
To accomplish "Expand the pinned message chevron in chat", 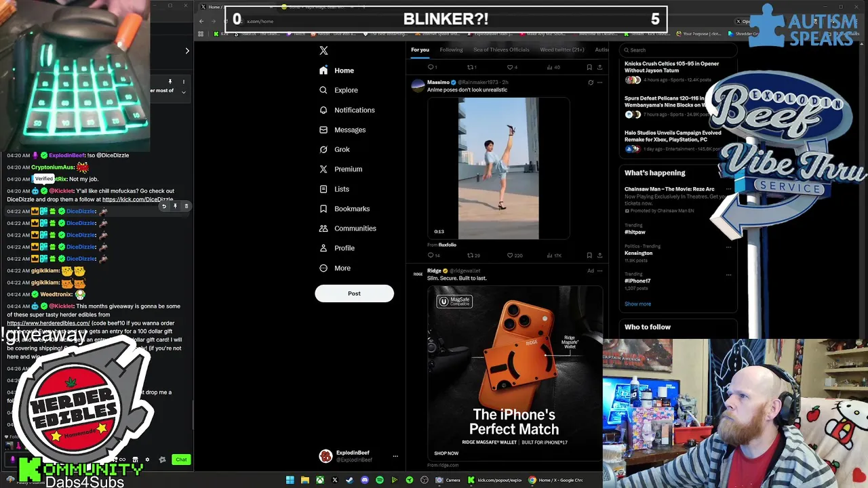I will tap(184, 91).
